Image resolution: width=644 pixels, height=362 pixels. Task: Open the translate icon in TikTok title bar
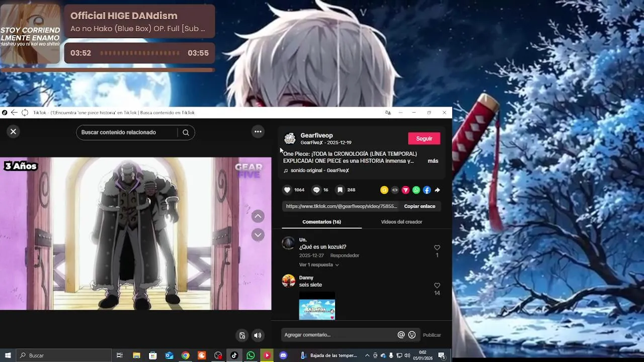pos(388,113)
